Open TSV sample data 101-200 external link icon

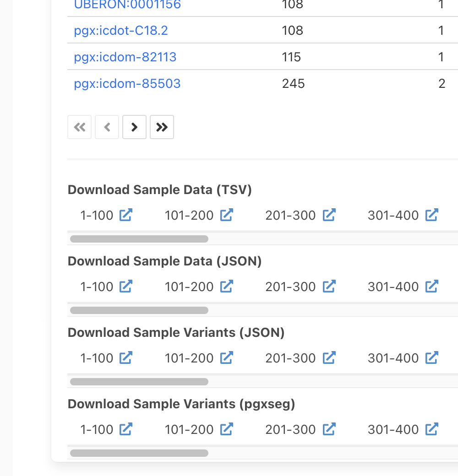point(227,215)
